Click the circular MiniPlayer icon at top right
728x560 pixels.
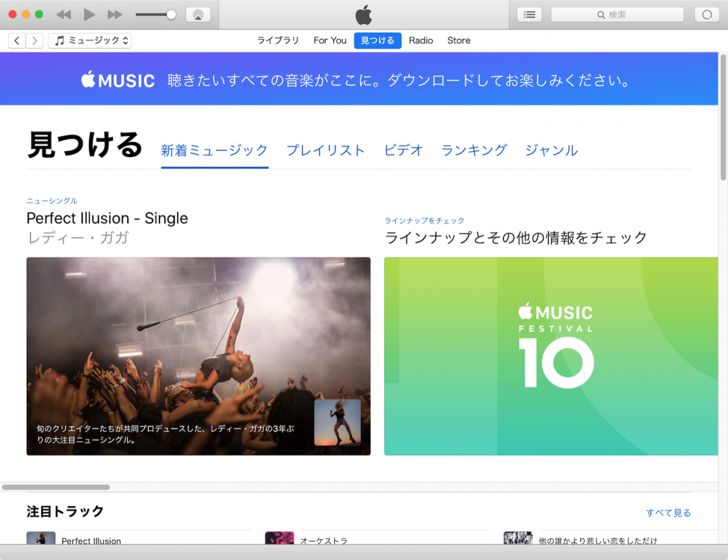[x=706, y=14]
